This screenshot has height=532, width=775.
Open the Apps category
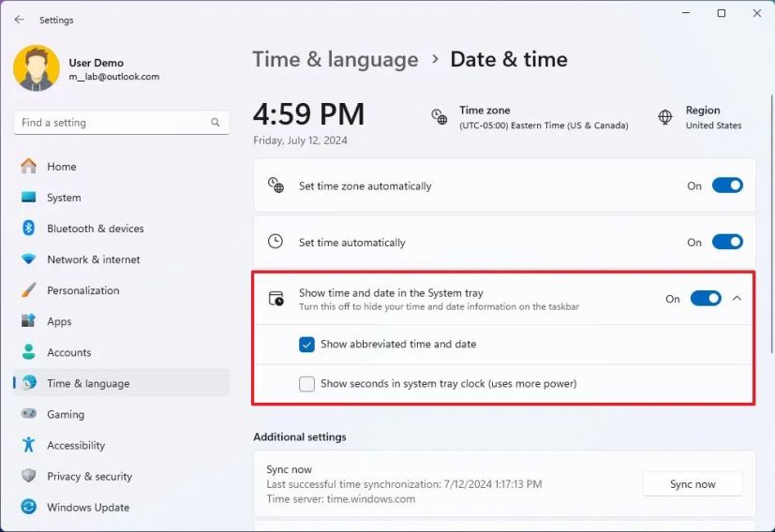(122, 321)
